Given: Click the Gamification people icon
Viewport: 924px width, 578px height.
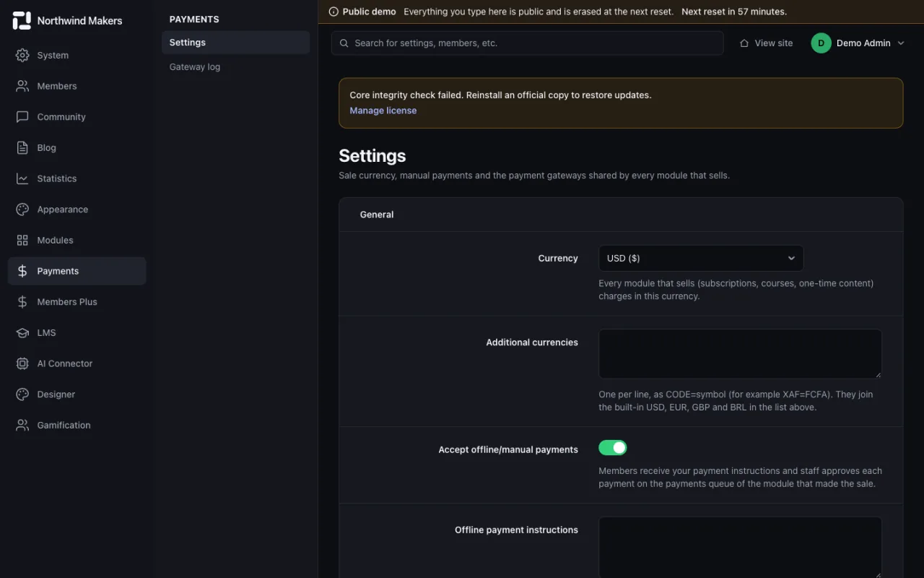Looking at the screenshot, I should click(22, 425).
